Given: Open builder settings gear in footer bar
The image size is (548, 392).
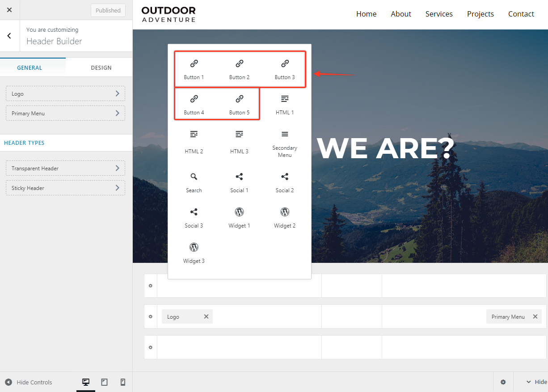Looking at the screenshot, I should [x=503, y=382].
